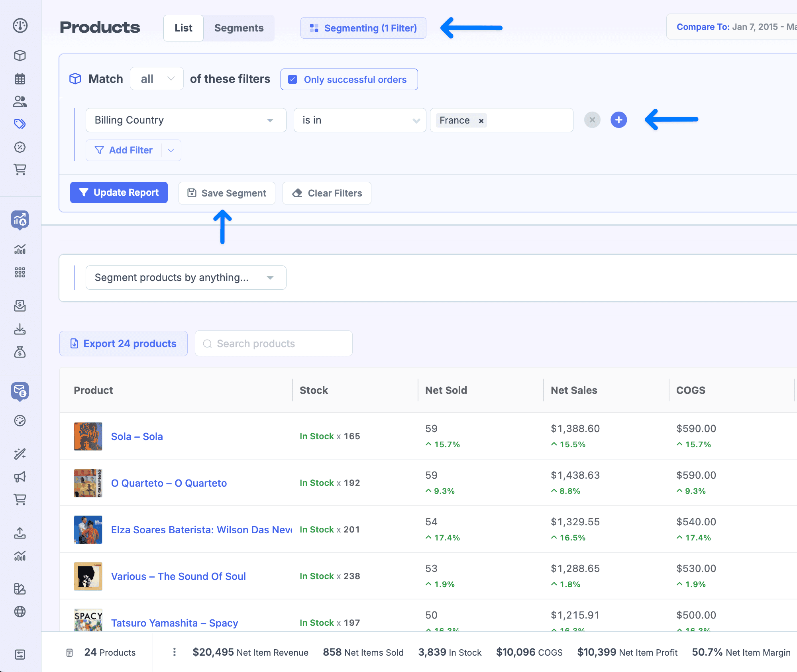Switch to the Segments tab
The image size is (797, 672).
[x=239, y=28]
